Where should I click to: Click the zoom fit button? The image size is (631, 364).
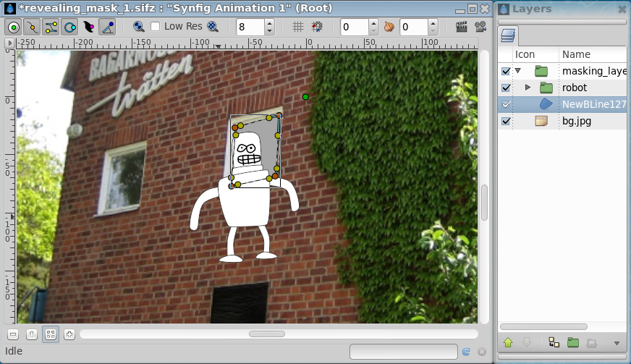[51, 334]
